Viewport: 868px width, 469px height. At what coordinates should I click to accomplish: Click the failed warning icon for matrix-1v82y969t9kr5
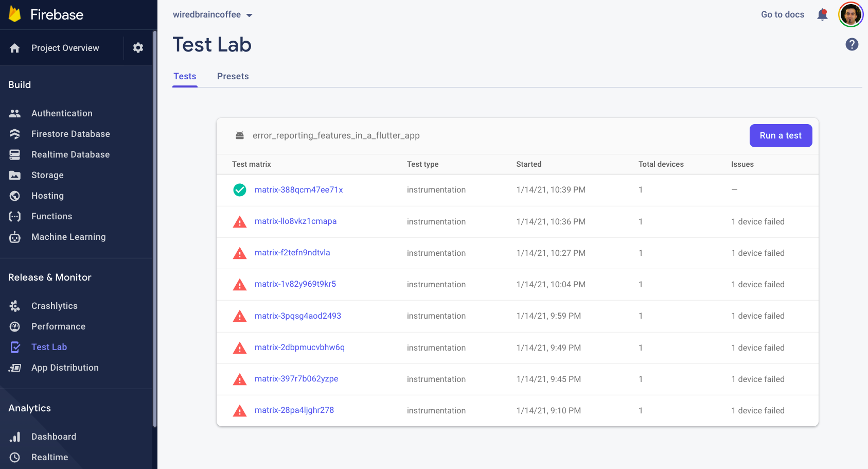tap(240, 285)
